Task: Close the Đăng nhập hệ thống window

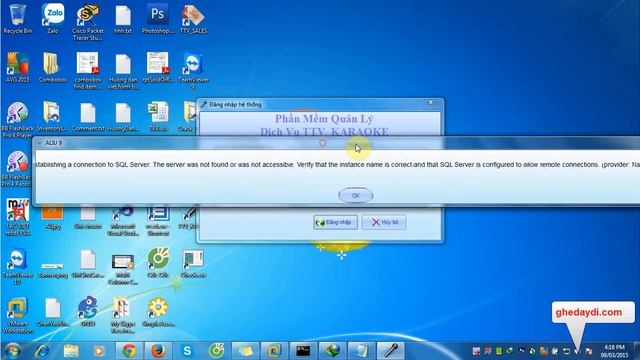Action: [431, 102]
